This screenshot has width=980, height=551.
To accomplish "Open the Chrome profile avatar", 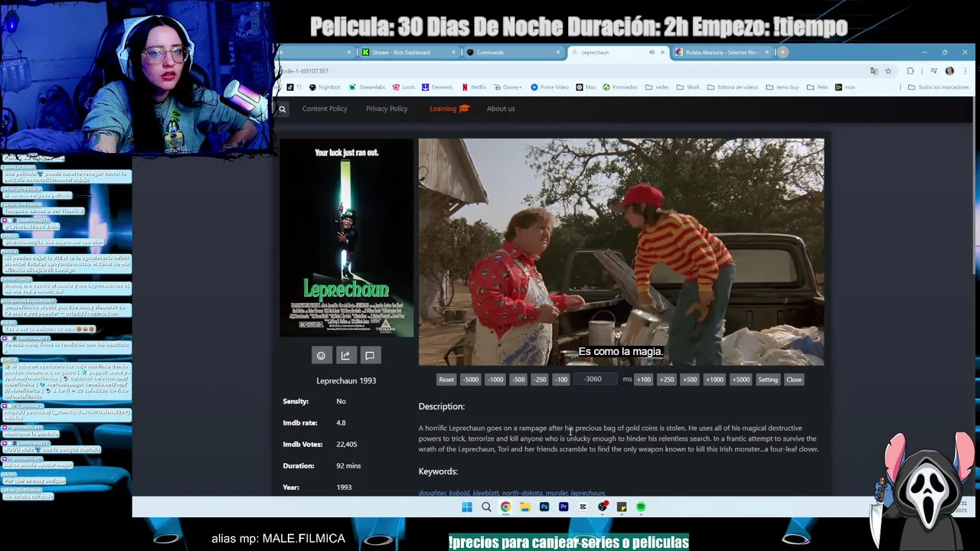I will click(x=949, y=71).
